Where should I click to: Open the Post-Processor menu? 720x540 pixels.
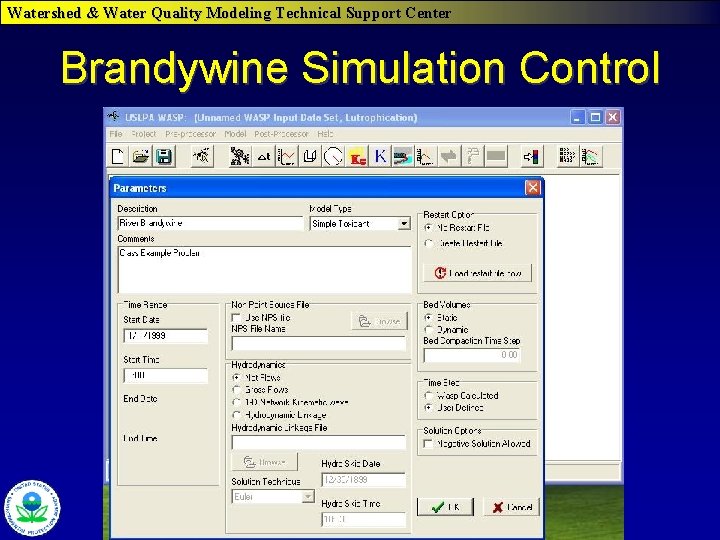click(x=281, y=134)
